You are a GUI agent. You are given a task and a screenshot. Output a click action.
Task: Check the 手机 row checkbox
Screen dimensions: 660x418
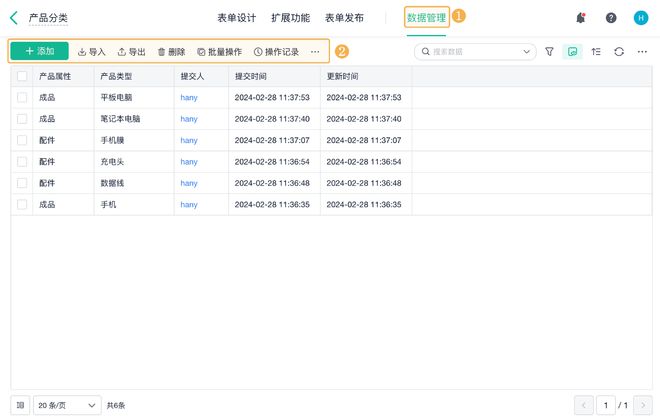[22, 205]
